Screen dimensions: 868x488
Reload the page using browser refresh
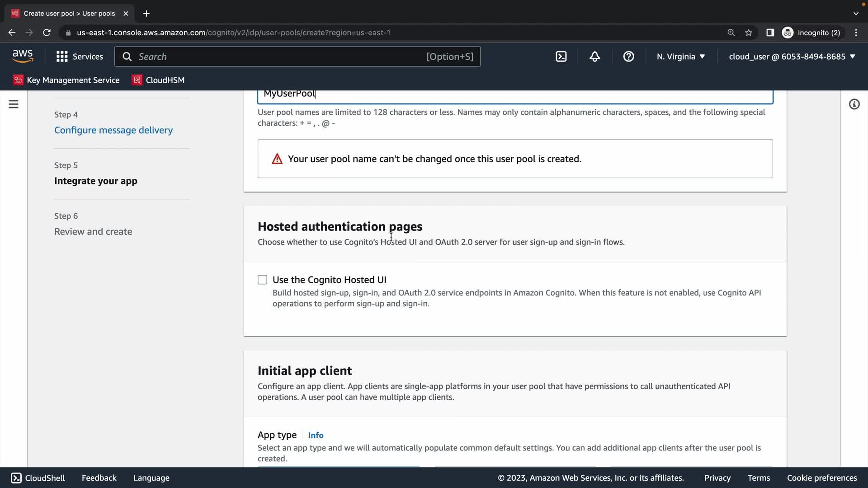coord(47,33)
